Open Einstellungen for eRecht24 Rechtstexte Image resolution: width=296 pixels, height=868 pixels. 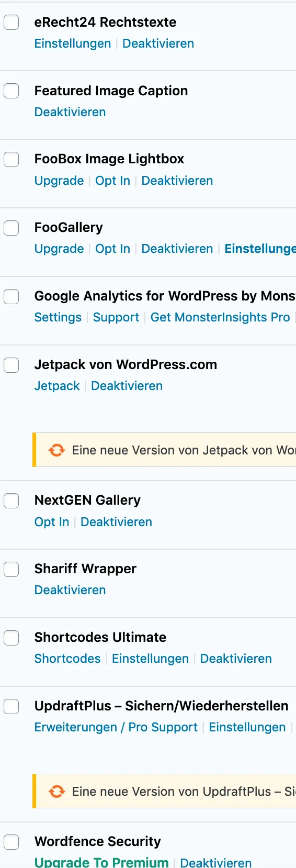73,43
